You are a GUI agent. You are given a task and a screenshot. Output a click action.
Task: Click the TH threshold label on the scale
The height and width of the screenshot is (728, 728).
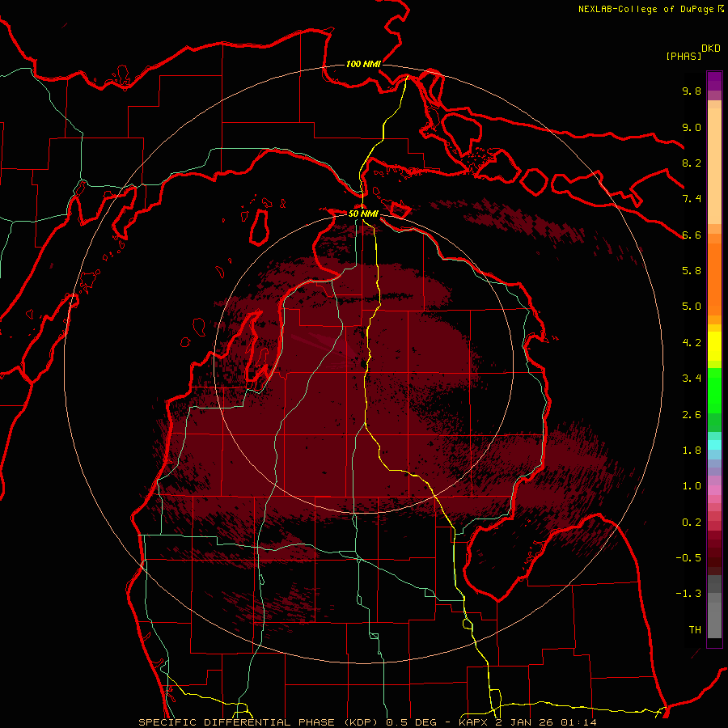(695, 629)
